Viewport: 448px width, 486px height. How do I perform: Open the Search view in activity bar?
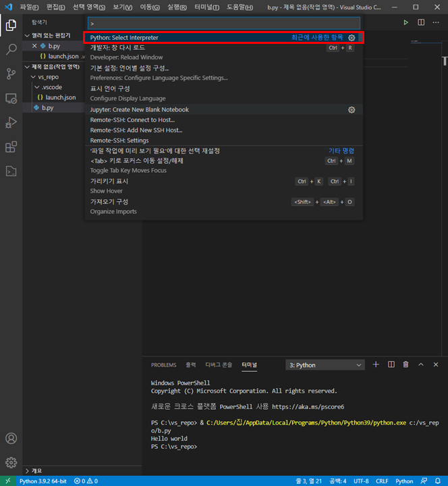[11, 49]
